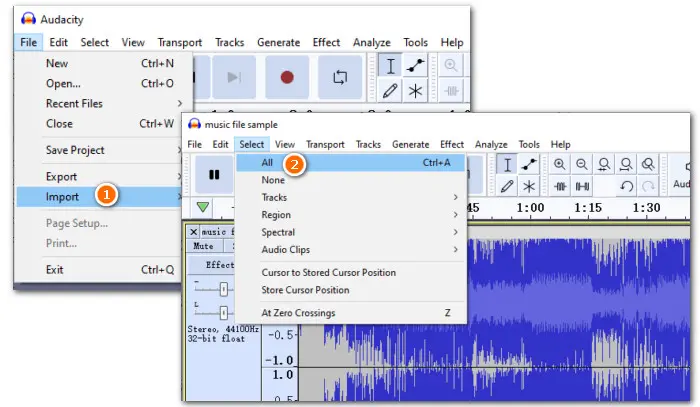This screenshot has height=407, width=700.
Task: Choose Open... in the File menu
Action: click(105, 83)
